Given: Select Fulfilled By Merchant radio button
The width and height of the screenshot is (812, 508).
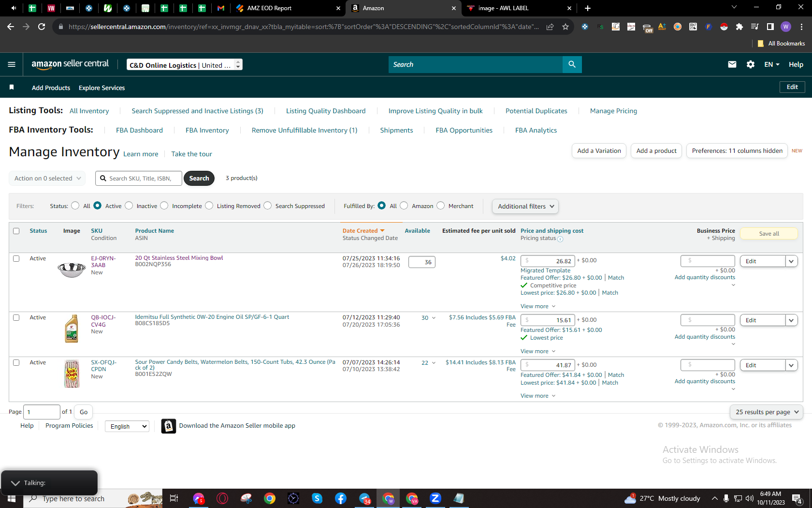Looking at the screenshot, I should (440, 206).
